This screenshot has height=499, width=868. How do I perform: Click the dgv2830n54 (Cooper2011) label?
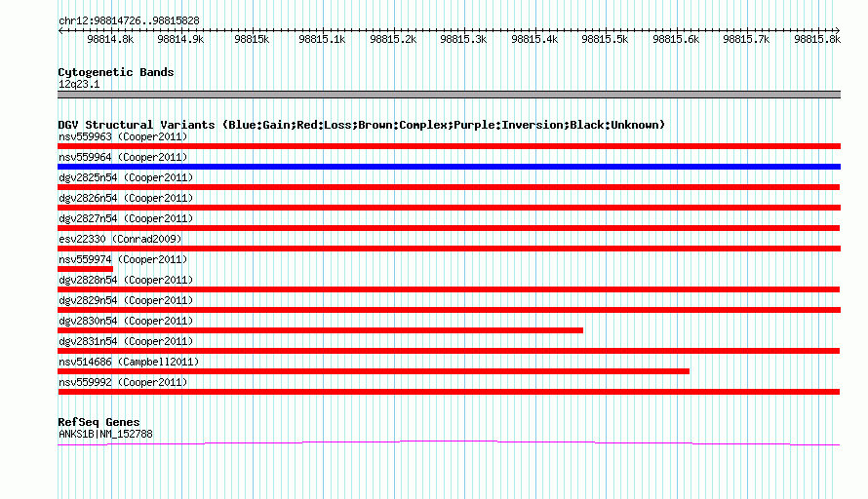click(126, 321)
